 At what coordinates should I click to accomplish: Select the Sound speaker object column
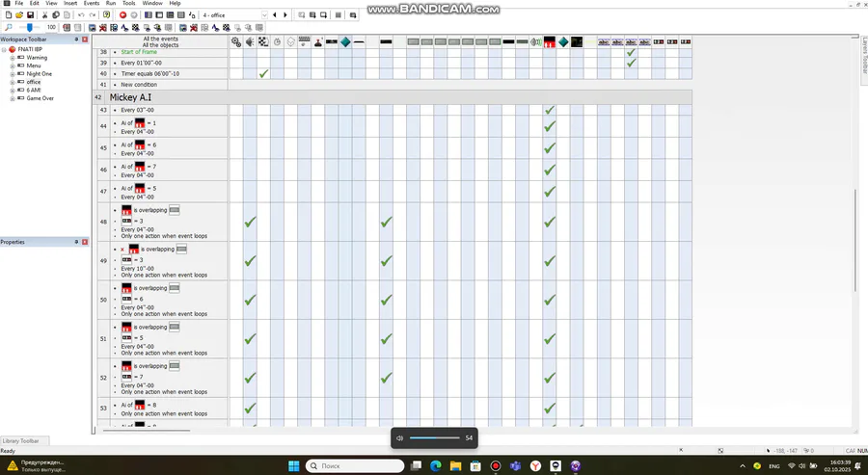click(x=250, y=41)
